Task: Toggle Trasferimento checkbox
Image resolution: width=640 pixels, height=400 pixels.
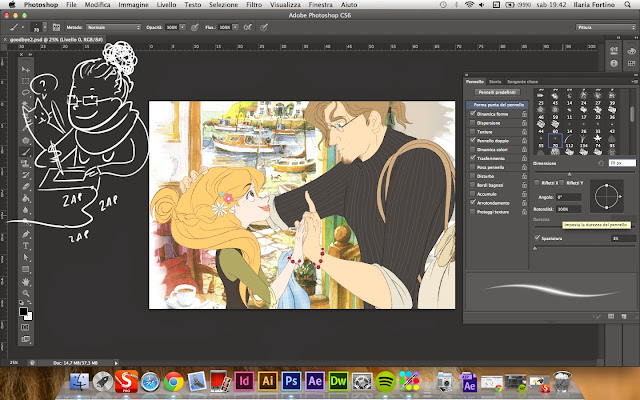Action: tap(473, 158)
